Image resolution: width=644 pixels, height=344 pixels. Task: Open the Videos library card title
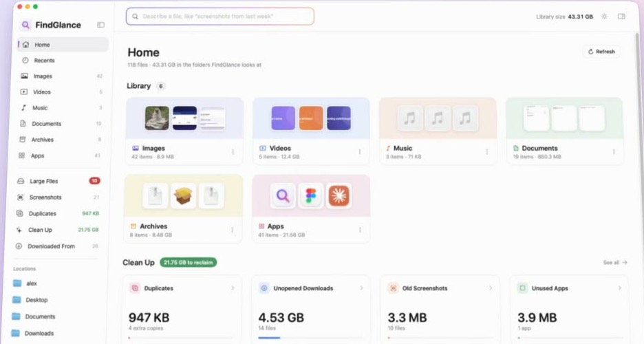[x=280, y=148]
